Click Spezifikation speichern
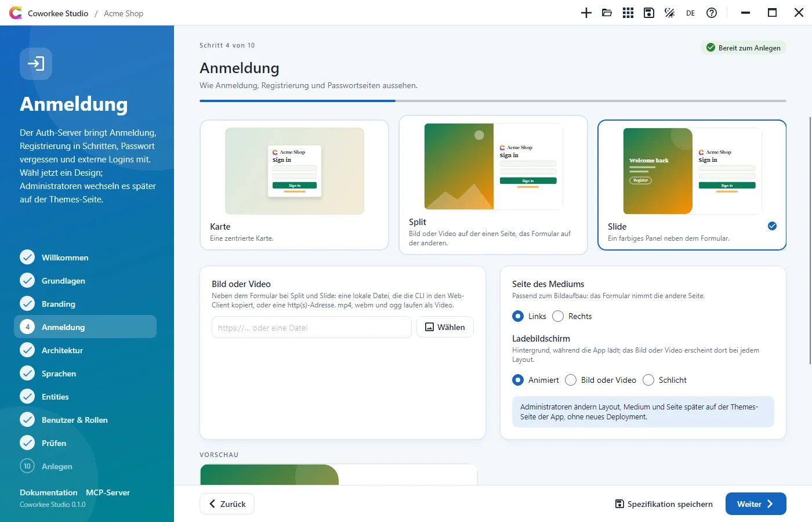 pyautogui.click(x=664, y=504)
